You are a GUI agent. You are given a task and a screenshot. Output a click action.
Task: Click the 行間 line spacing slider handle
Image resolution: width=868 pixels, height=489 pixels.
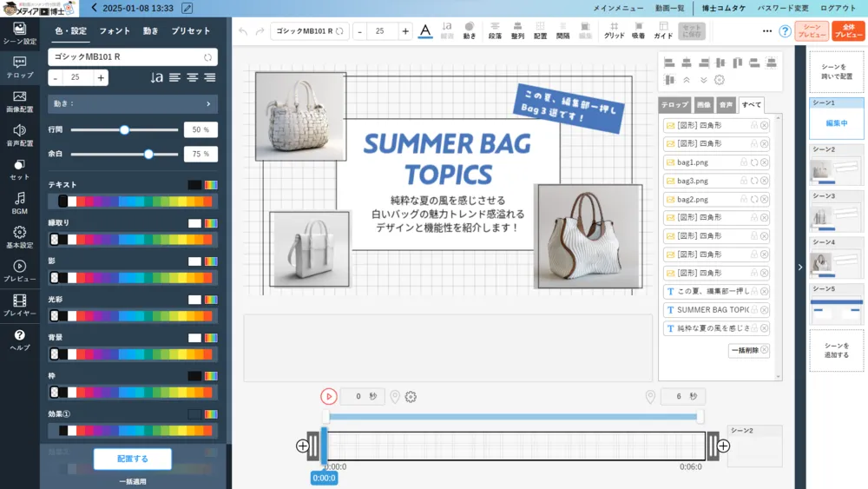coord(124,129)
